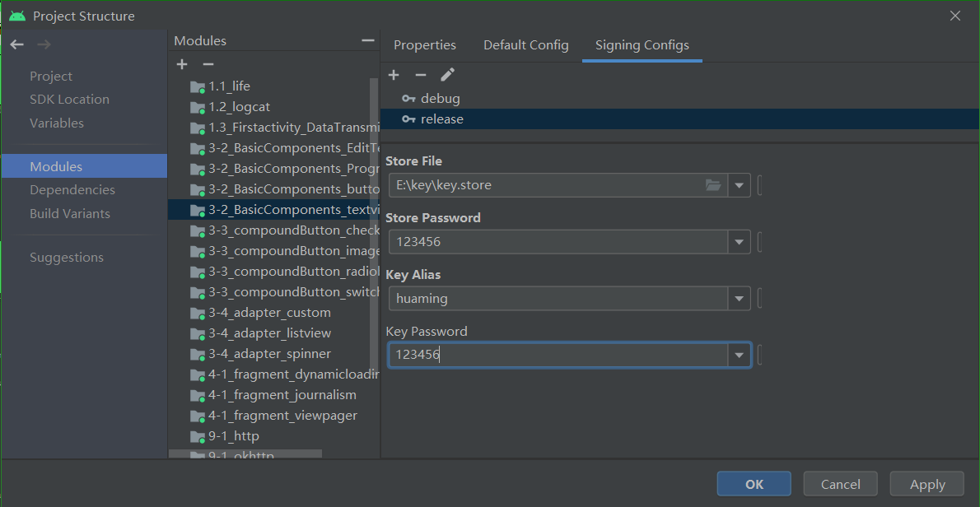
Task: Switch to the Properties tab
Action: pyautogui.click(x=425, y=44)
